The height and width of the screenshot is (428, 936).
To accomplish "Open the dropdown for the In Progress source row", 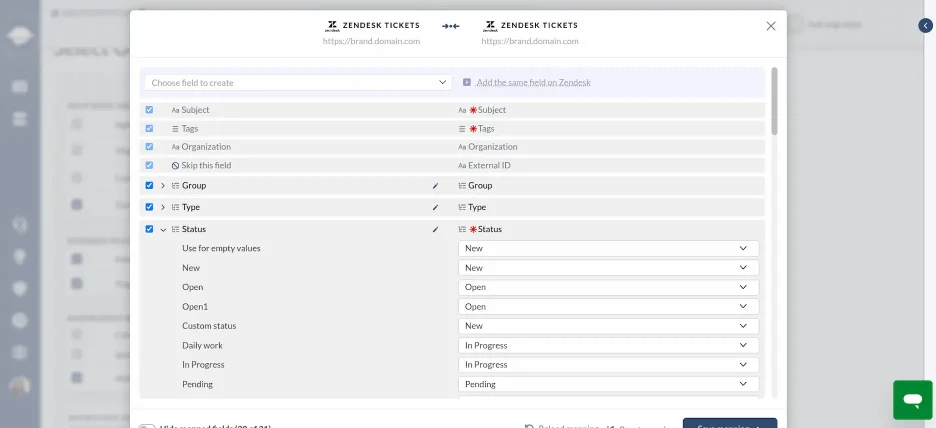I will [x=608, y=365].
